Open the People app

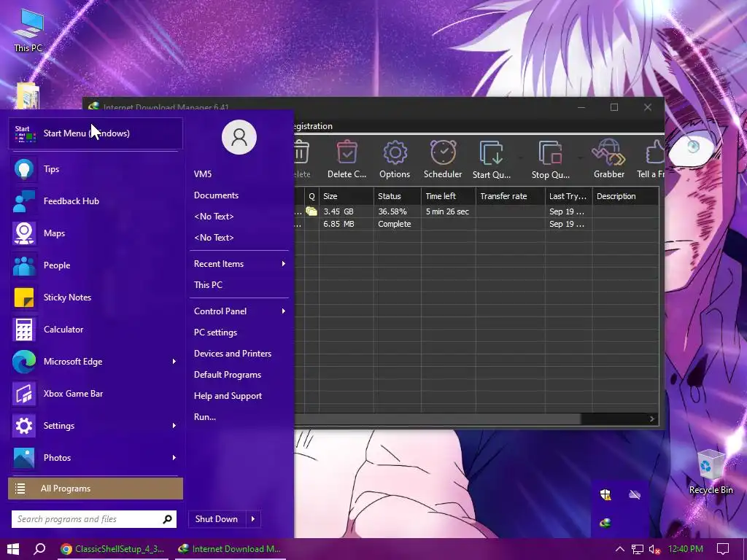[96, 265]
